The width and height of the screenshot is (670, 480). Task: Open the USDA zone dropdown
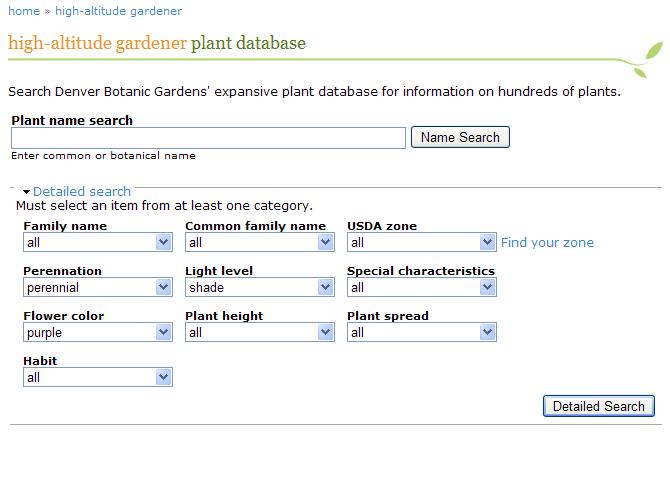point(422,242)
